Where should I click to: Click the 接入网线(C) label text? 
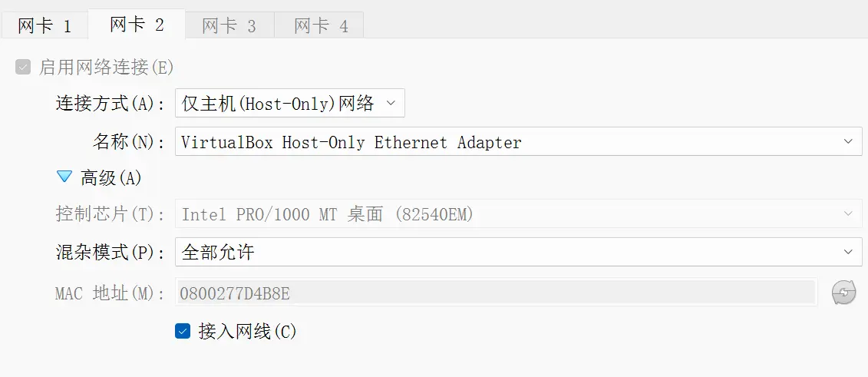tap(247, 332)
